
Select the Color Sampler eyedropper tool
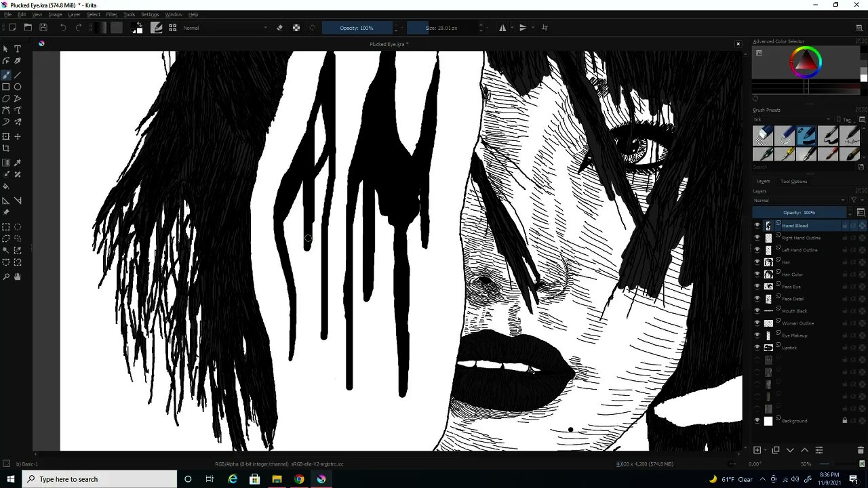click(x=18, y=163)
